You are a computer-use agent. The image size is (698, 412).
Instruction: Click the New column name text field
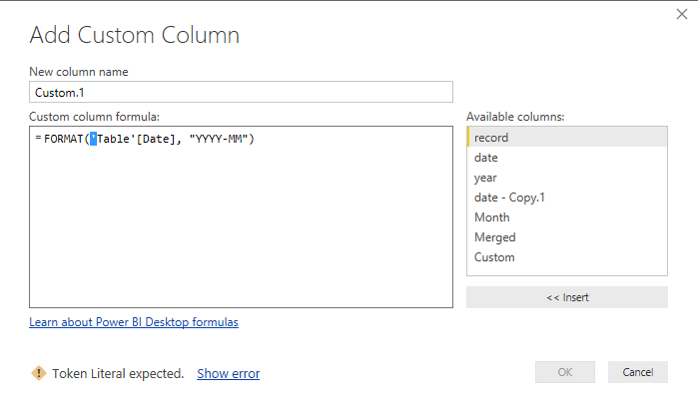point(240,91)
